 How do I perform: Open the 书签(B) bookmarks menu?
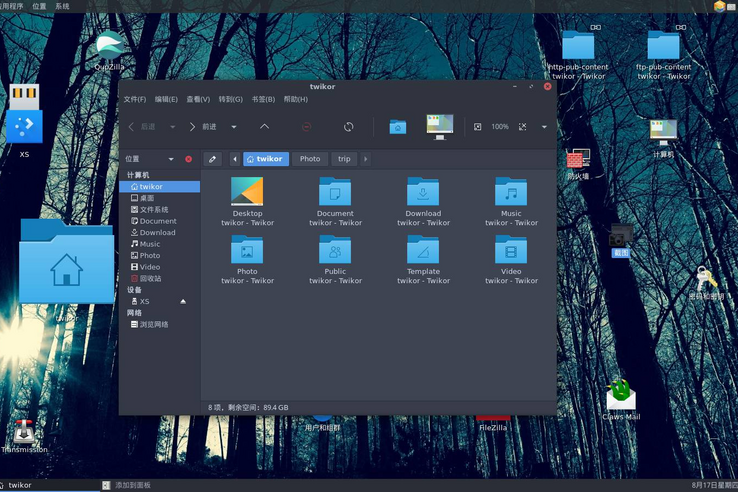pyautogui.click(x=263, y=100)
